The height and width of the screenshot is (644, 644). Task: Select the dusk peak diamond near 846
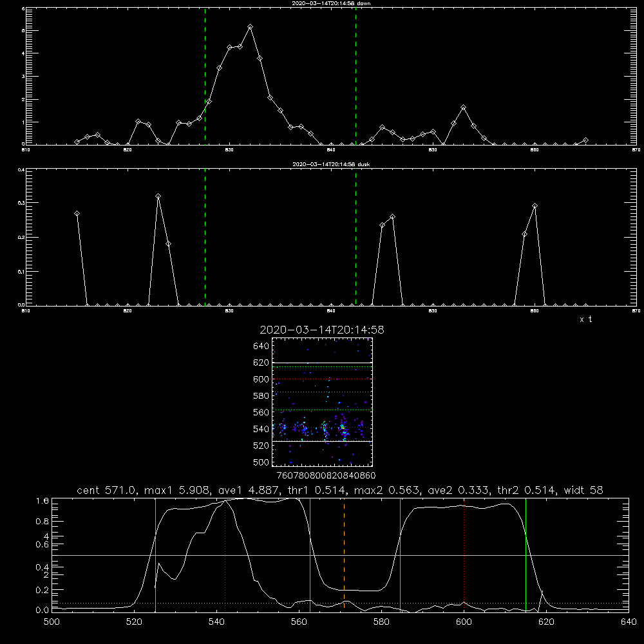392,217
